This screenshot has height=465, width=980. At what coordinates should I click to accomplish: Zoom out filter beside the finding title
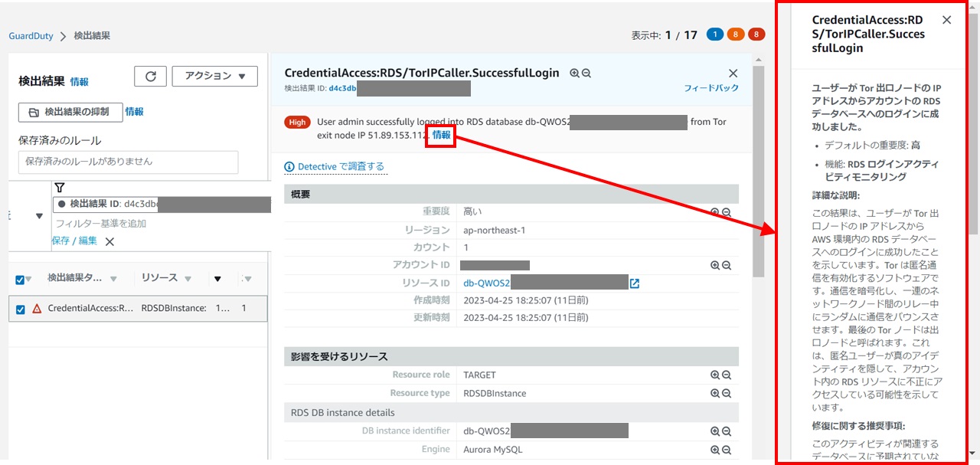pyautogui.click(x=586, y=73)
